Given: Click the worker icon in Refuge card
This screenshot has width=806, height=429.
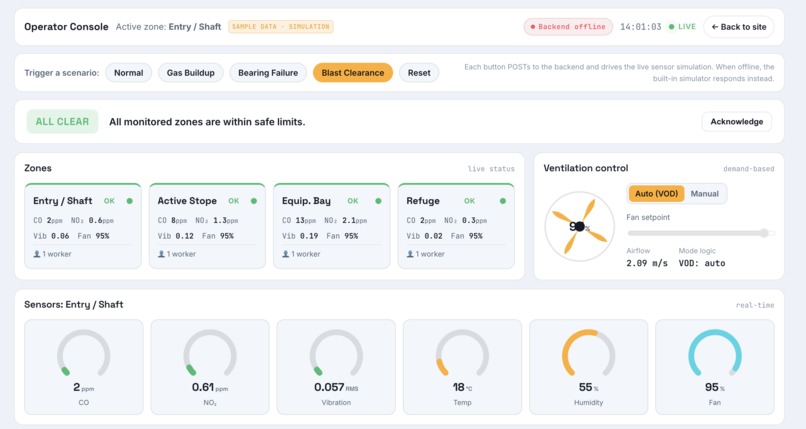Looking at the screenshot, I should pyautogui.click(x=410, y=254).
